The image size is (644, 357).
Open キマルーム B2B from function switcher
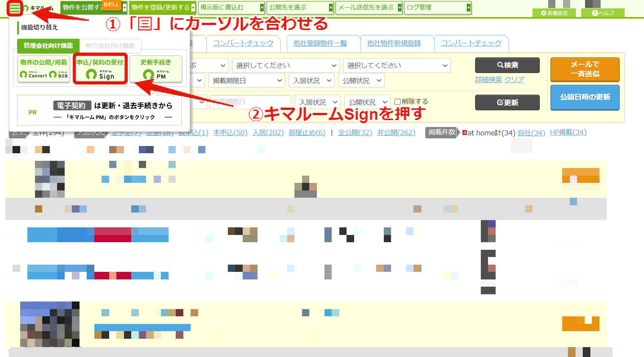(58, 75)
